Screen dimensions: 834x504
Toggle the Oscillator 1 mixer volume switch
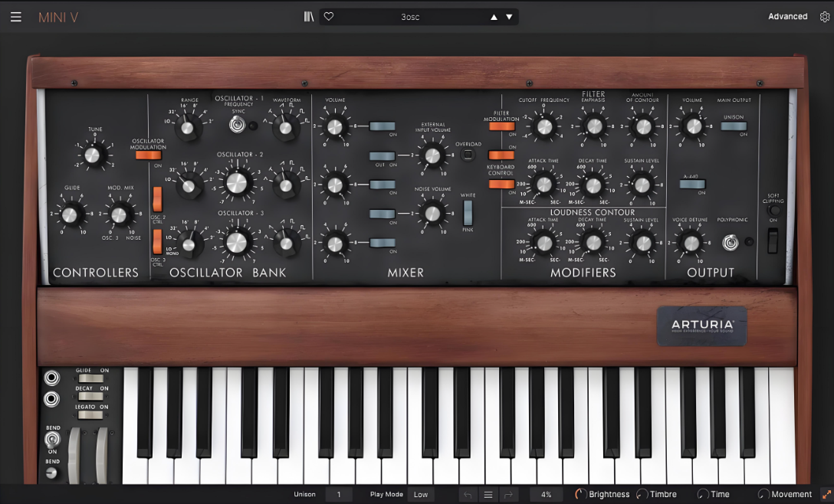383,126
